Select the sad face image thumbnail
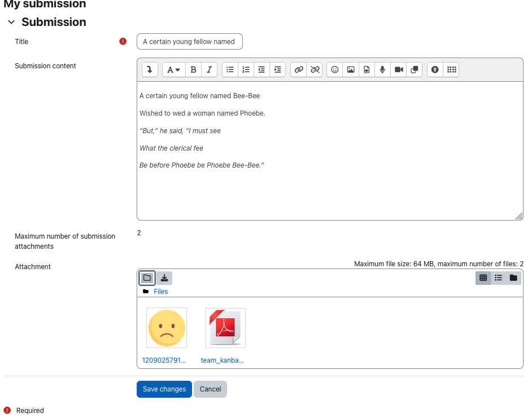532x418 pixels. [167, 328]
